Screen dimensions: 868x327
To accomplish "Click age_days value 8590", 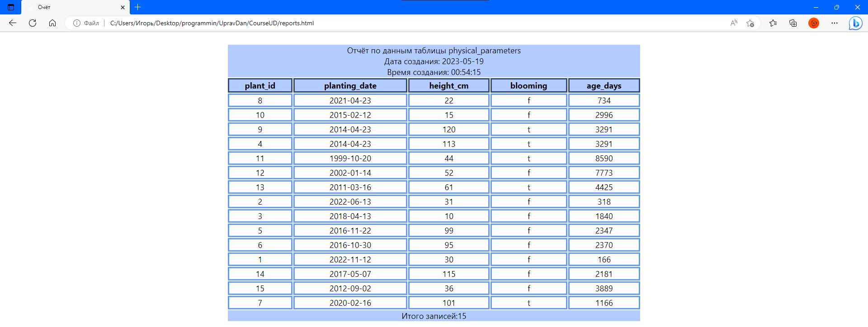I will click(604, 158).
